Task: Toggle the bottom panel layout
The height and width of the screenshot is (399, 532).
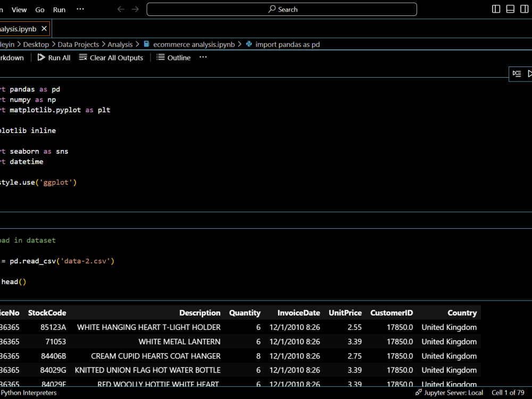Action: click(510, 9)
